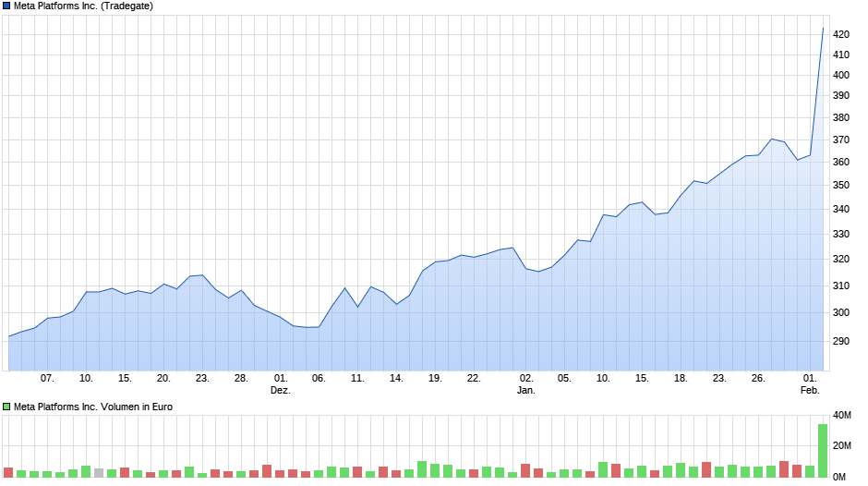868x486 pixels.
Task: Click the date label '14.' on the time axis
Action: [x=396, y=379]
